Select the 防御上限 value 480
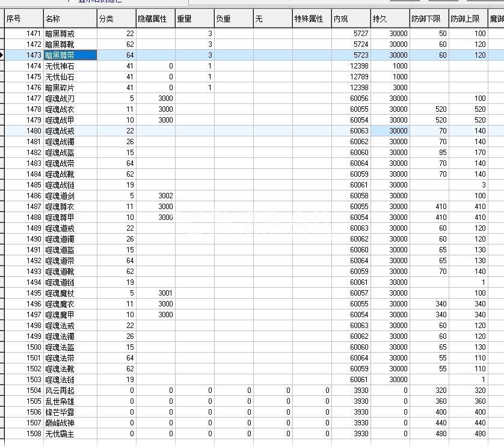Screen dimensions: 504x447 (469, 434)
